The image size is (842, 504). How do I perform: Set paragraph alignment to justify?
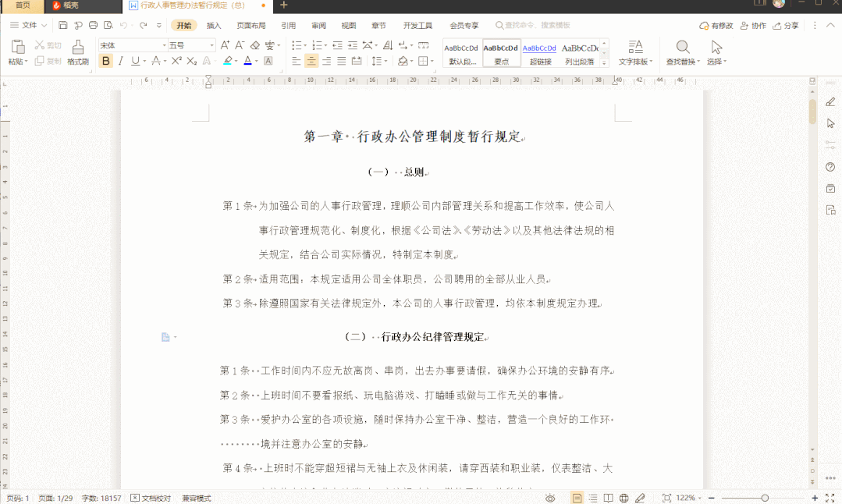coord(341,61)
